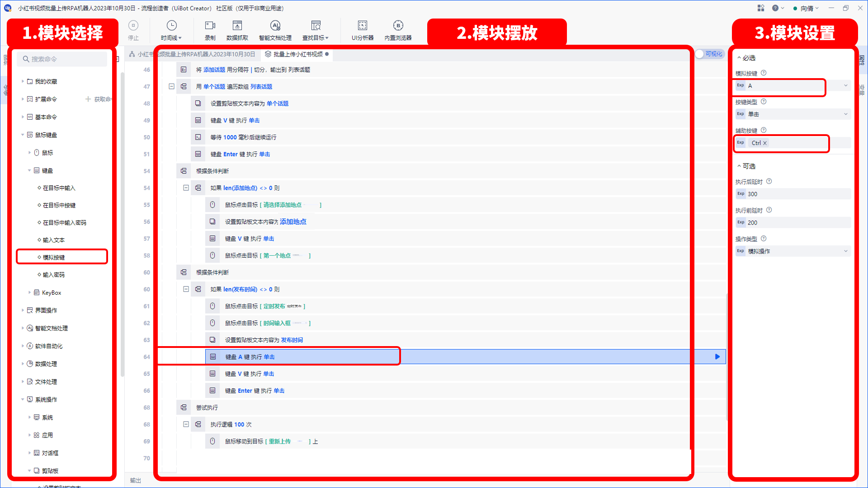Click the mouse icon on 请选择添加地点 row
This screenshot has height=488, width=868.
[x=212, y=205]
